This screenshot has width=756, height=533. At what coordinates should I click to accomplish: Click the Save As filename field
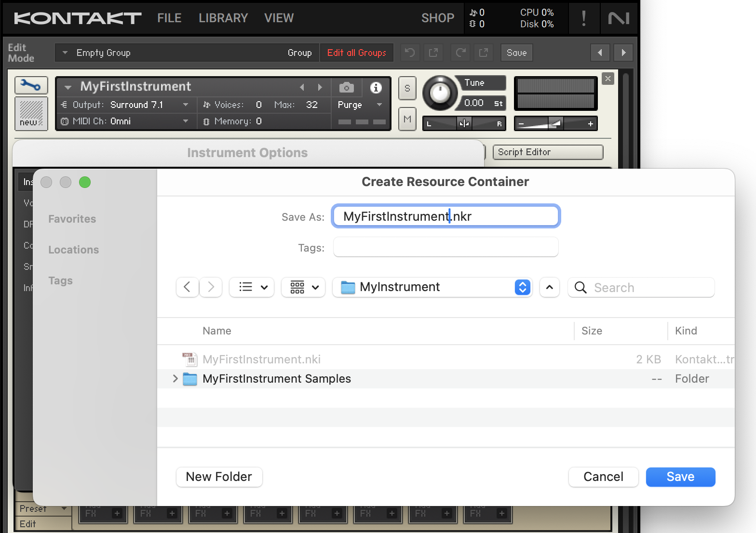pyautogui.click(x=445, y=216)
